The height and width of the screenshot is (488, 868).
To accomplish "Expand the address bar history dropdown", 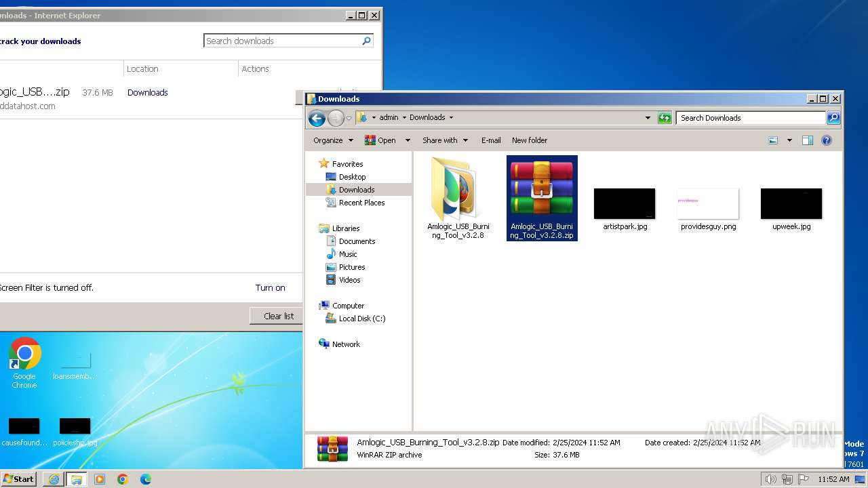I will coord(648,118).
